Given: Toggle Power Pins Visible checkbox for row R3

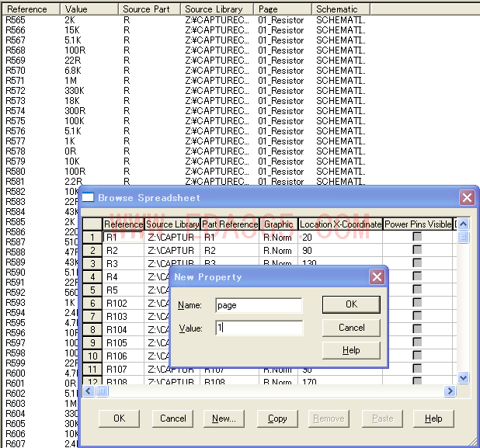Looking at the screenshot, I should coord(417,263).
